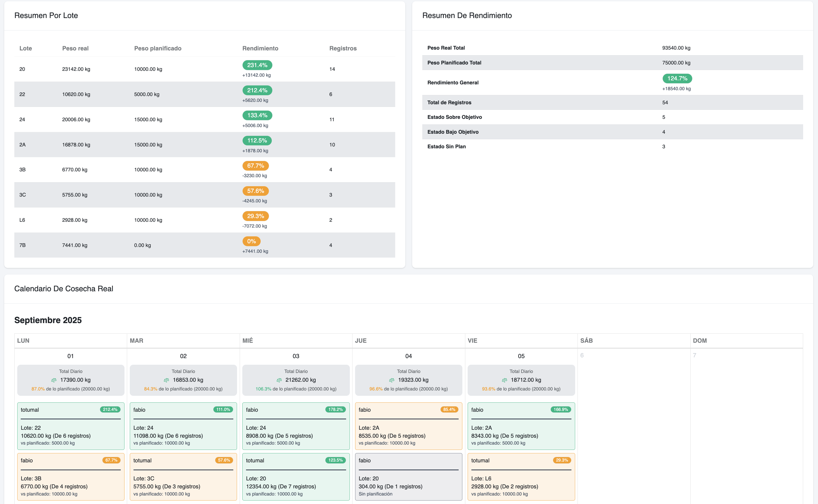818x504 pixels.
Task: Open fabio Lote 3B harvest card
Action: [71, 477]
